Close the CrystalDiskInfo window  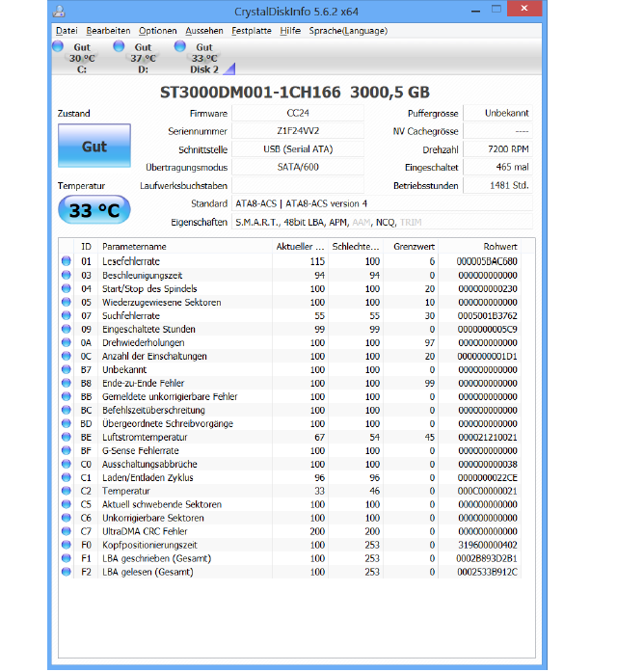pyautogui.click(x=524, y=8)
